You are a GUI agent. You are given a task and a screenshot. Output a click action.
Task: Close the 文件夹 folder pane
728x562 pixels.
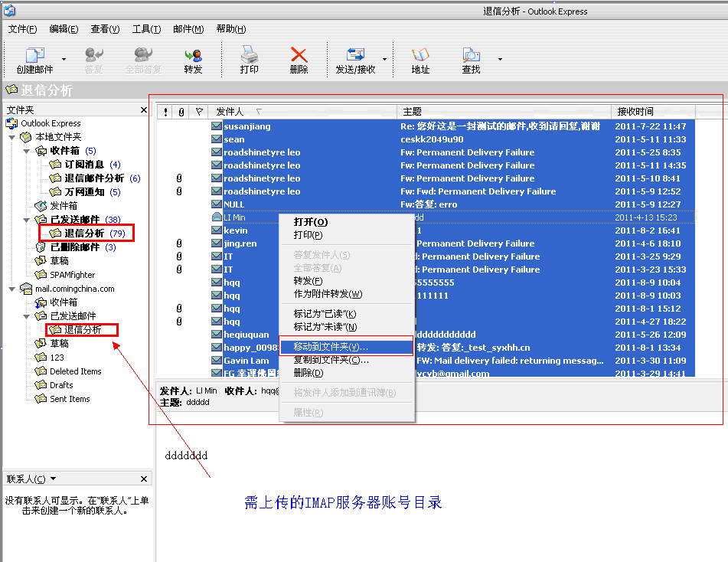(x=144, y=110)
